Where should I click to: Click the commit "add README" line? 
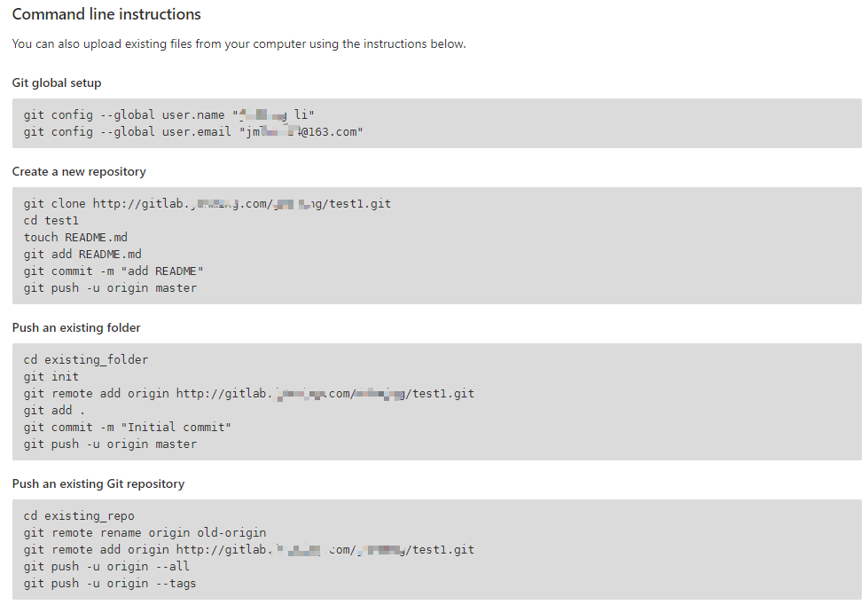click(113, 271)
